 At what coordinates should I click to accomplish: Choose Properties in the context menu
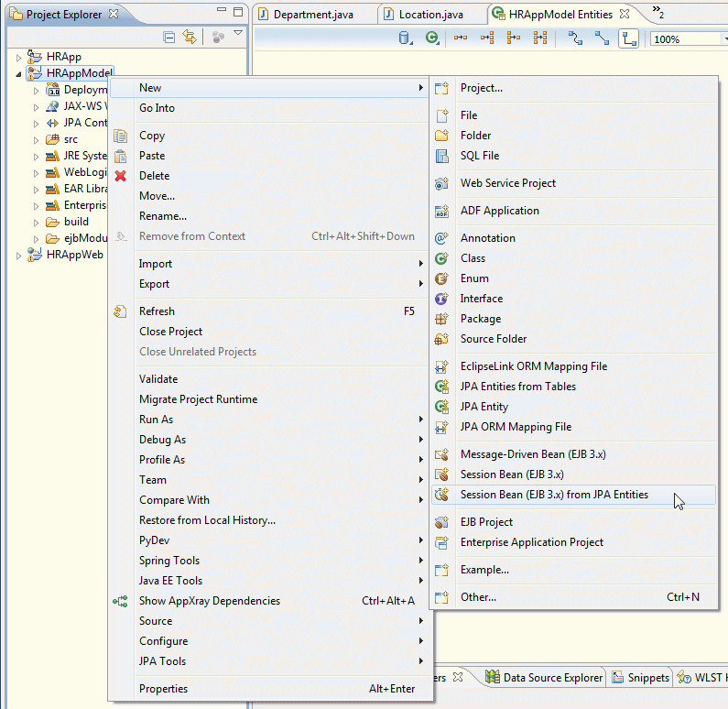pos(163,689)
